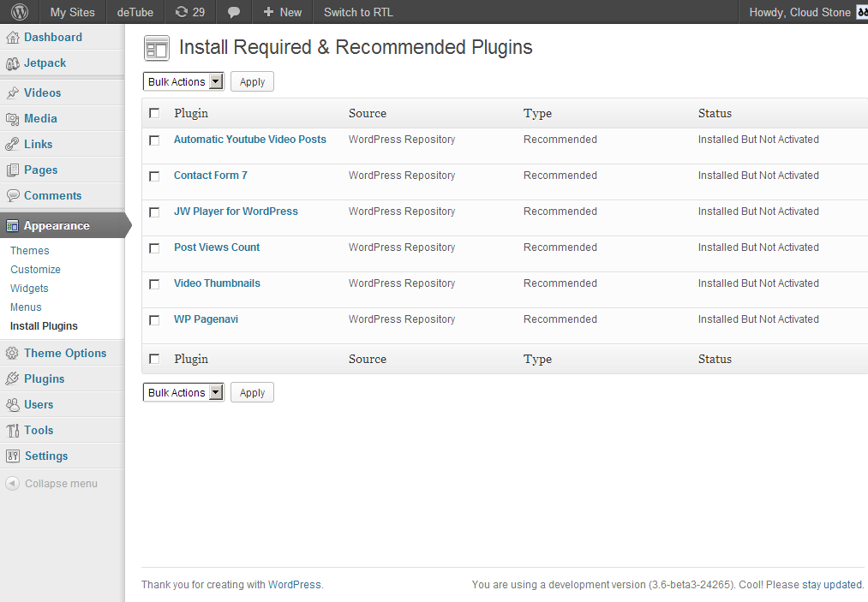The image size is (868, 602).
Task: Click the WordPress link in the footer
Action: coord(294,585)
